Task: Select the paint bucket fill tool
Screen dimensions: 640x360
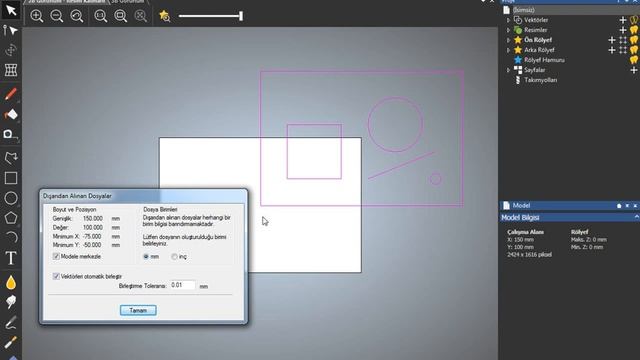Action: click(x=11, y=115)
